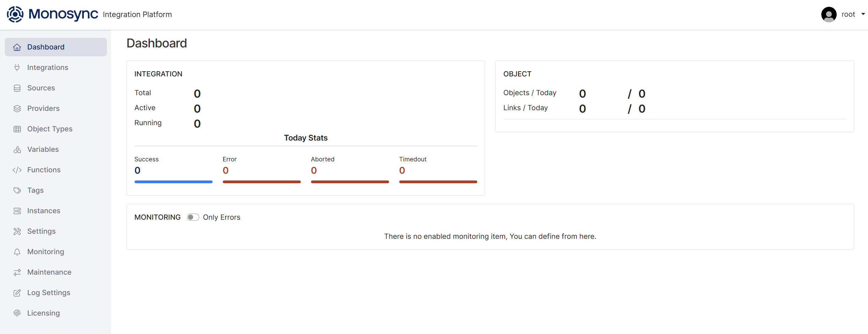This screenshot has width=868, height=334.
Task: Click the Tags label icon
Action: click(17, 190)
